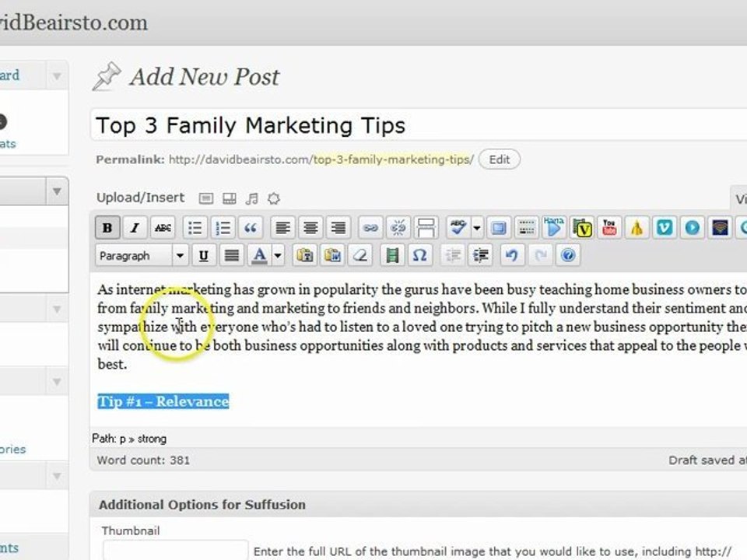The width and height of the screenshot is (747, 560).
Task: Insert embedded media filmstrip icon
Action: (x=392, y=256)
